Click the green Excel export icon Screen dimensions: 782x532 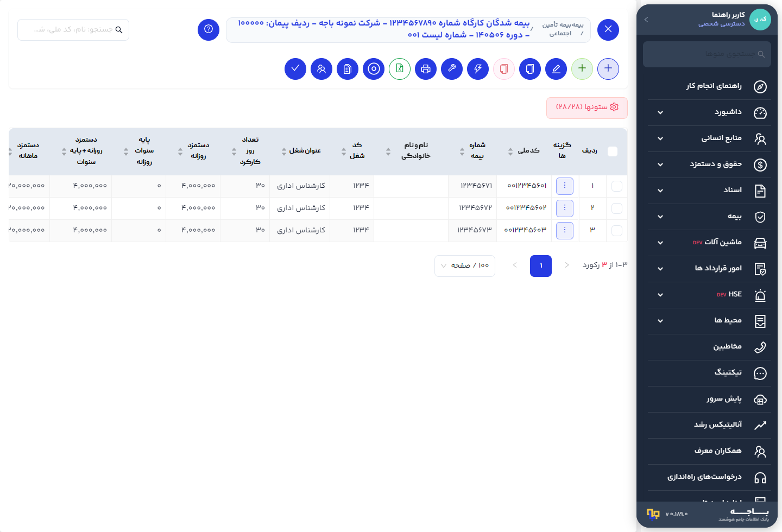(x=400, y=69)
